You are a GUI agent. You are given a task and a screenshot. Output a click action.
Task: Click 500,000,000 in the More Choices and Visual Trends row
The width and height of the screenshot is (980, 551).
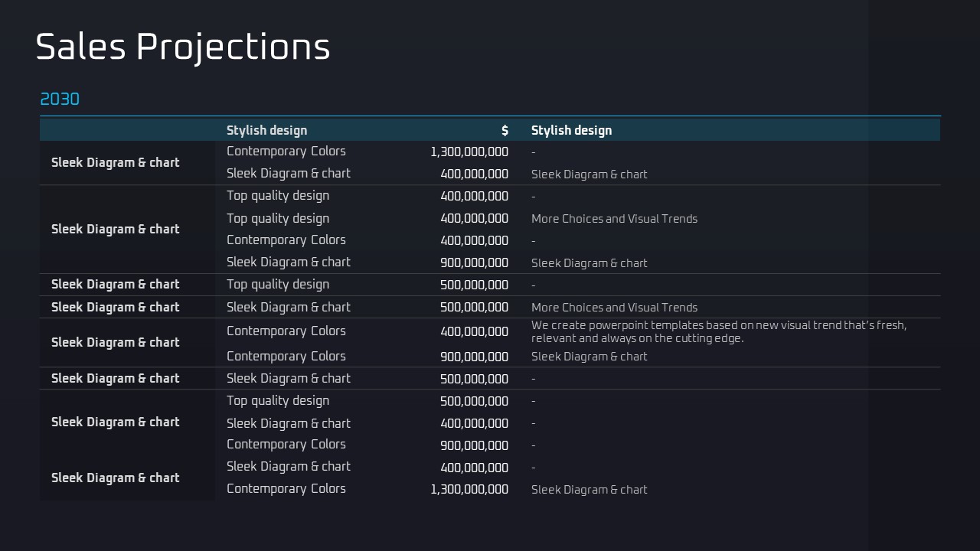(475, 307)
